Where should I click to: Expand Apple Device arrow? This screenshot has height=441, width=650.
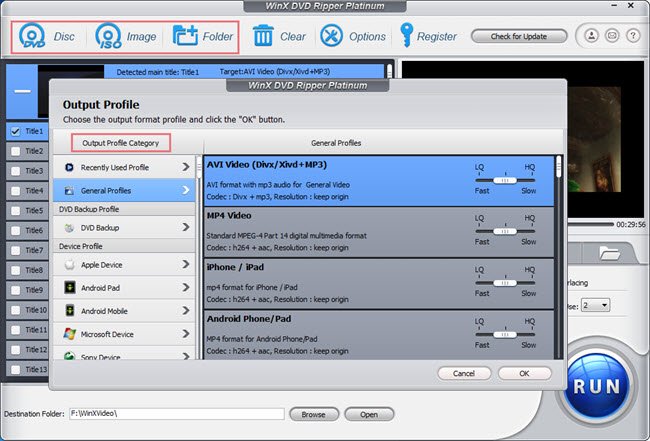[x=186, y=264]
